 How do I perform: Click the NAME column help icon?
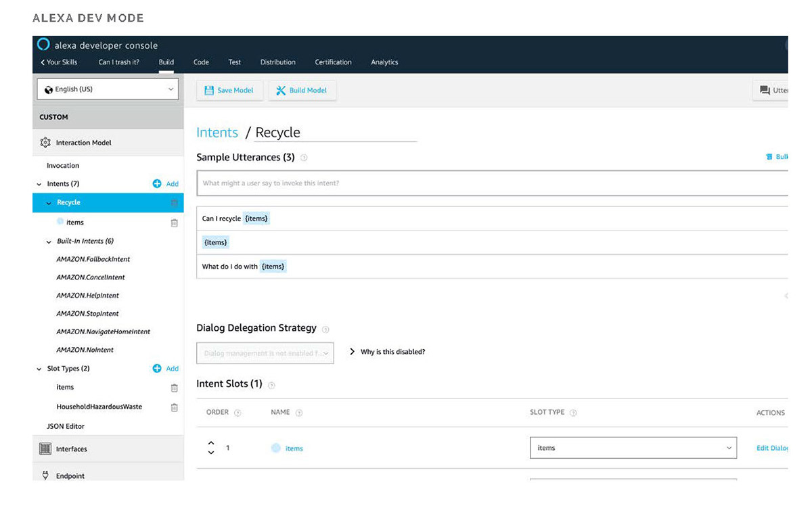pyautogui.click(x=299, y=413)
